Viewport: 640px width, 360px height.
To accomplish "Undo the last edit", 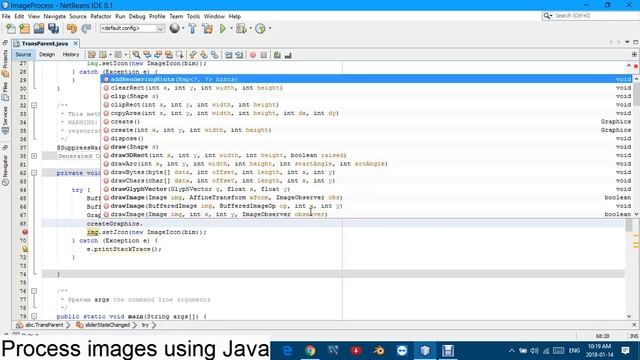I will [72, 29].
